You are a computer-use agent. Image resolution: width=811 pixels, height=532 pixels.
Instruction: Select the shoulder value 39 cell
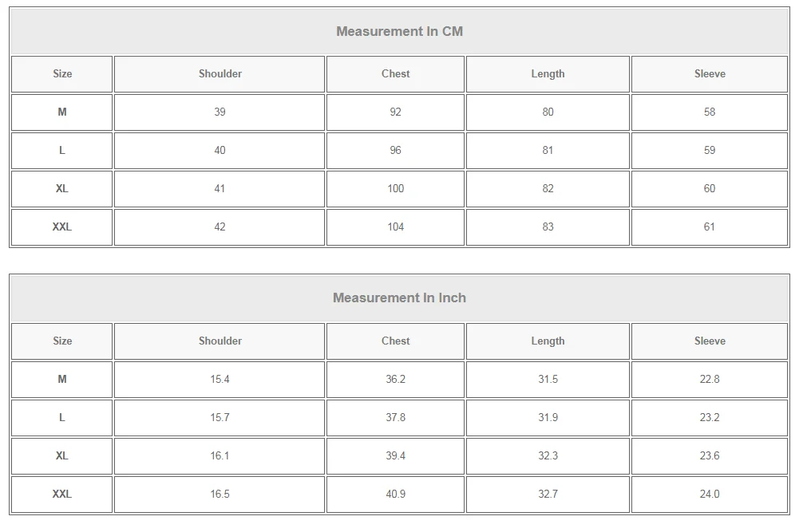point(220,112)
